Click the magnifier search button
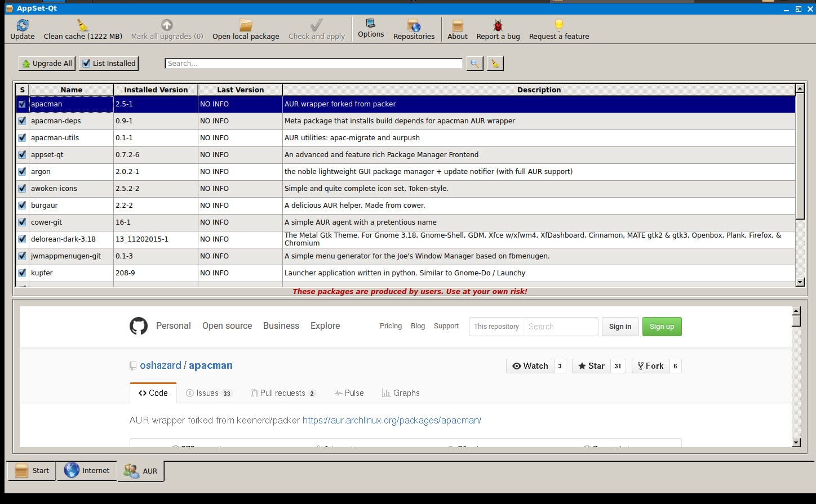 tap(474, 64)
